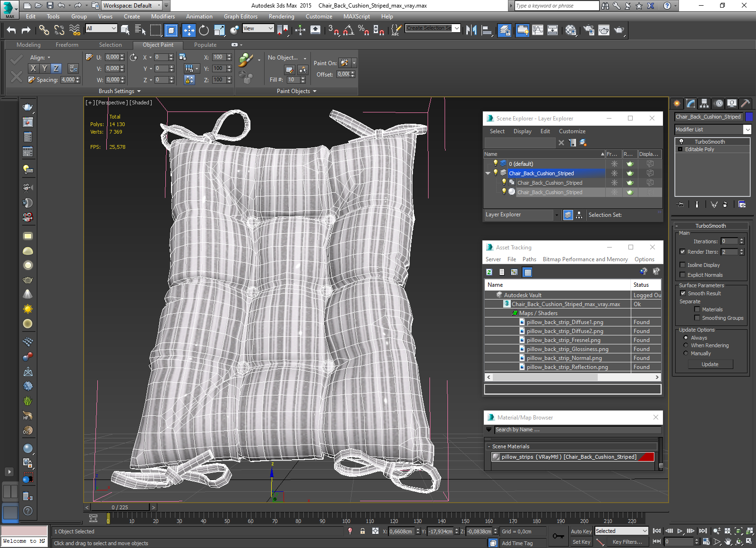Select the When Rendering update option
The image size is (756, 548).
(x=686, y=345)
